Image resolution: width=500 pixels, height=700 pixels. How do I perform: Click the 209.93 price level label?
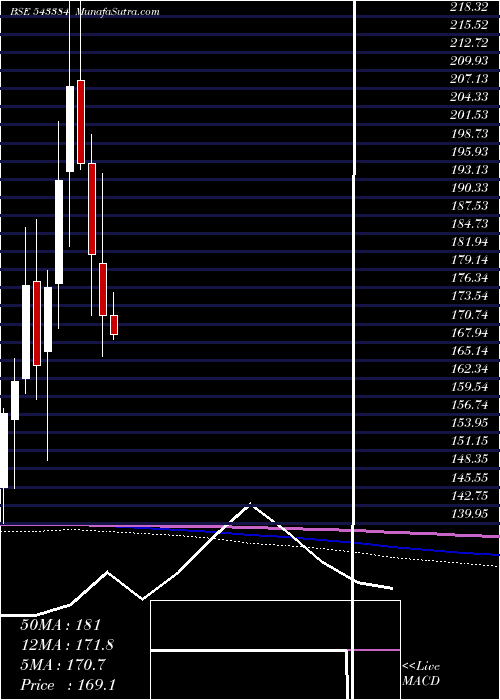coord(469,61)
